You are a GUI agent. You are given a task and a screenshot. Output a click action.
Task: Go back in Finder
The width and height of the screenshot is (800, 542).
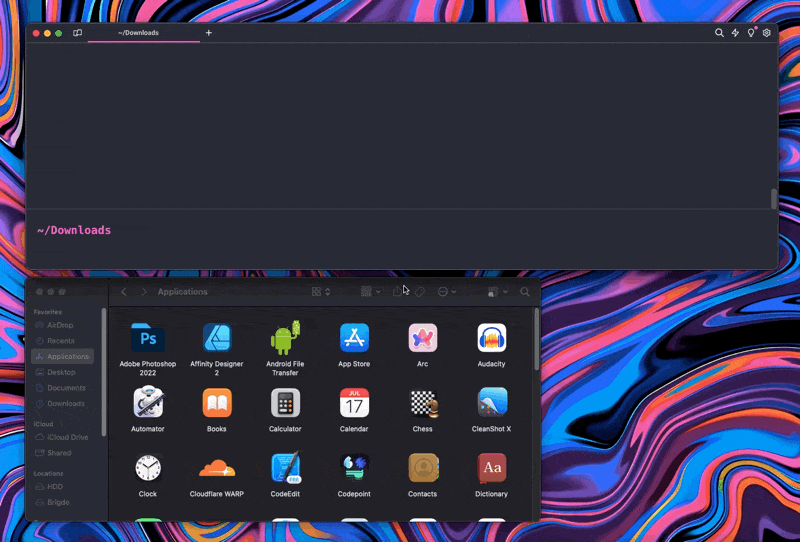tap(123, 292)
